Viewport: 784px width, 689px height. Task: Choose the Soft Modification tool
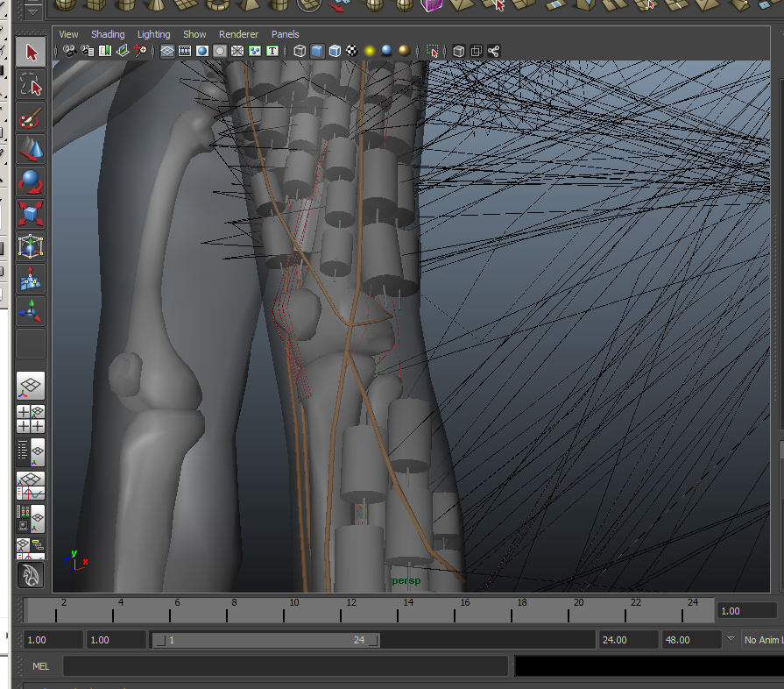coord(32,279)
